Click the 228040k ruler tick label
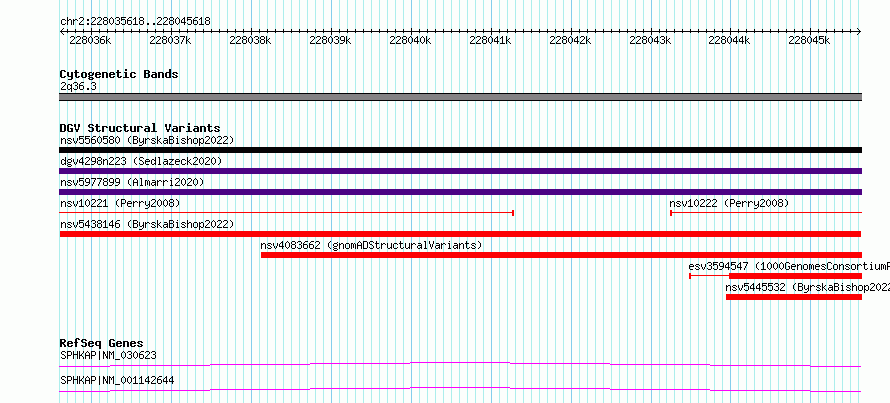Viewport: 890px width, 403px height. [410, 40]
